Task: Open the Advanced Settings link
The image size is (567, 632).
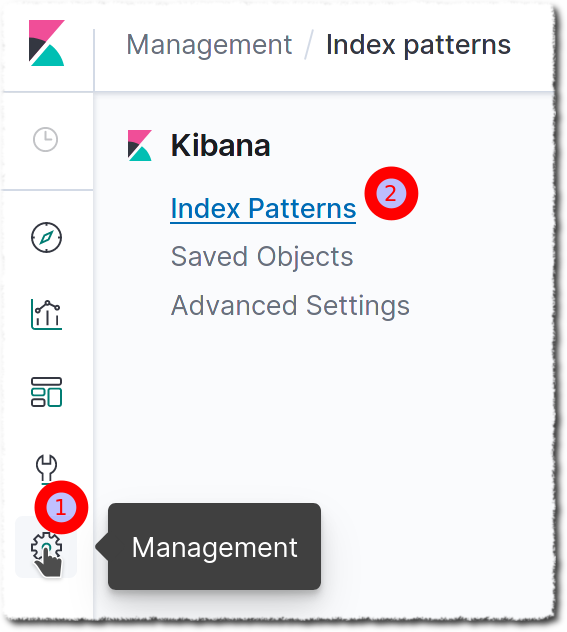Action: (290, 306)
